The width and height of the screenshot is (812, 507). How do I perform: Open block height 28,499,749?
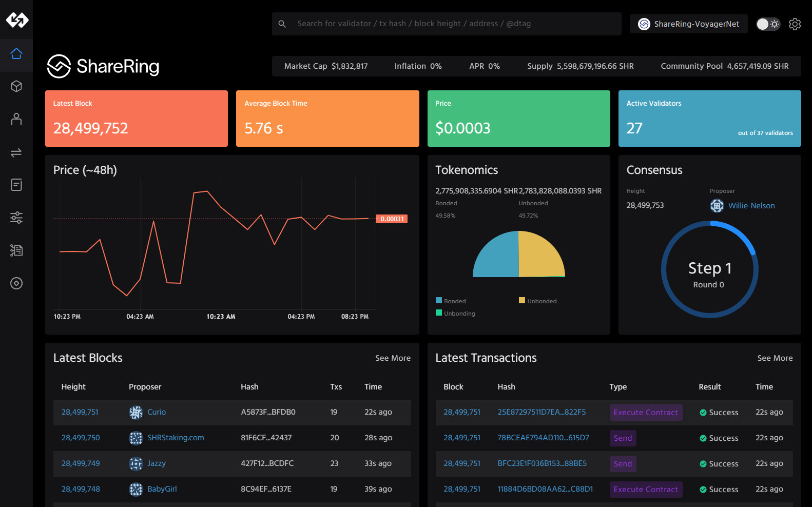[x=81, y=463]
